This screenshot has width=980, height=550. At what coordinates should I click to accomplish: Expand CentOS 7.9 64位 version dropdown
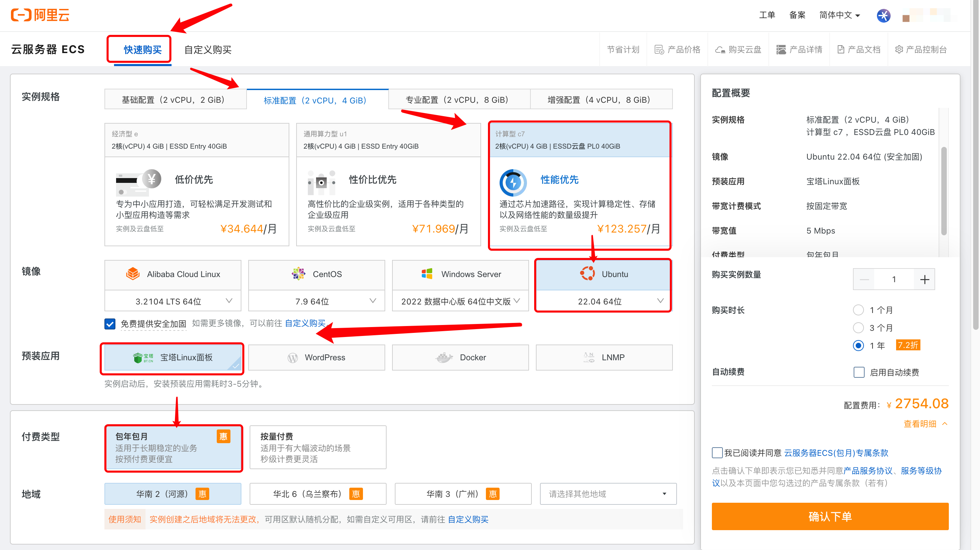[x=316, y=301]
